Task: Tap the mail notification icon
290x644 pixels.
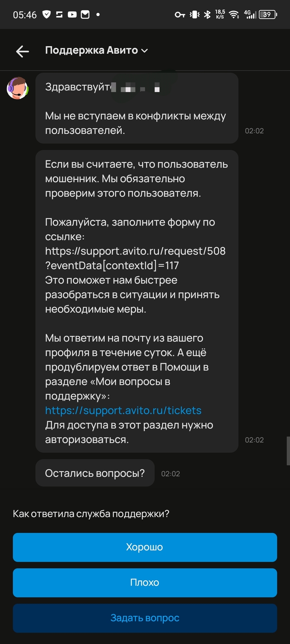Action: 85,15
